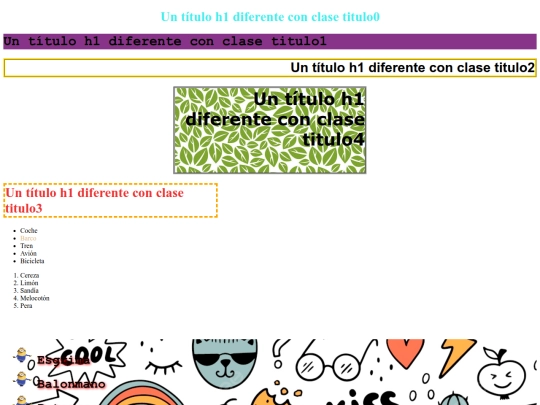Click the 'Tren' list item
Viewport: 540px width, 405px height.
click(27, 246)
